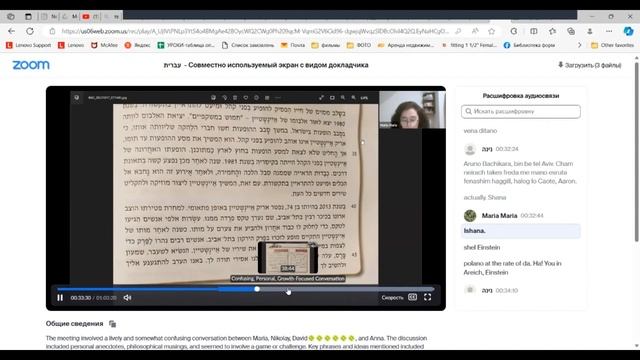Pause the Zoom recording playback

click(x=60, y=298)
